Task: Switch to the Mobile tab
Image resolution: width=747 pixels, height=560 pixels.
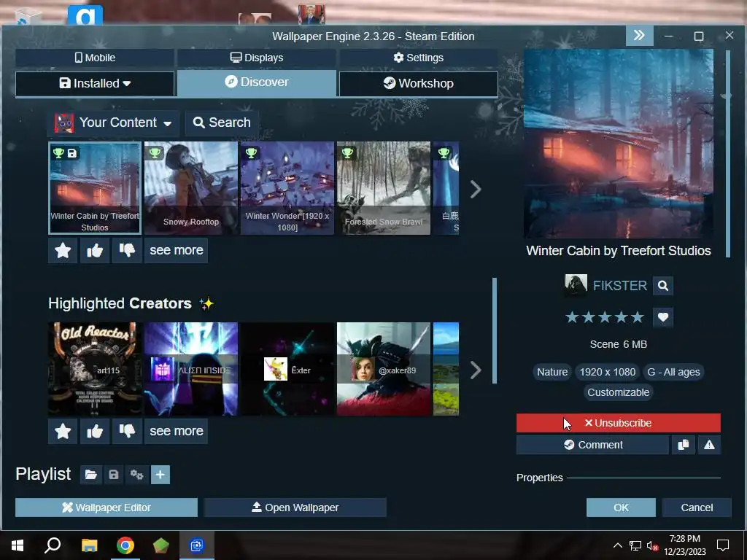Action: (95, 58)
